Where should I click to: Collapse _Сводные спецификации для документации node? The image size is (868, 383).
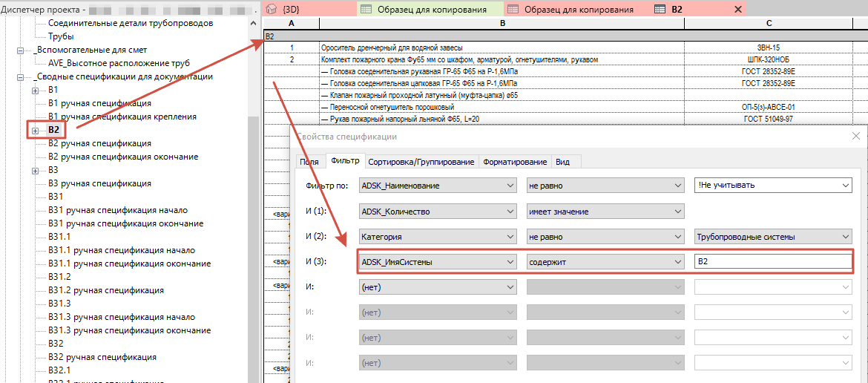pos(21,77)
